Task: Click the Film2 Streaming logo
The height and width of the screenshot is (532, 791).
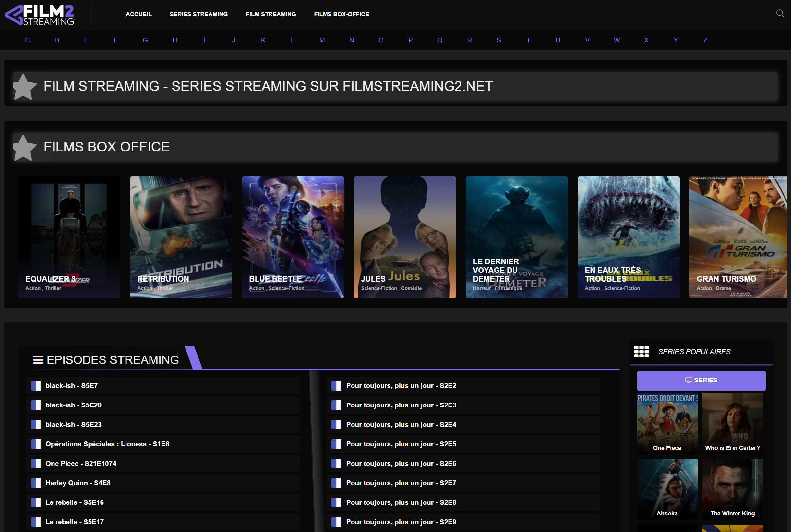Action: tap(39, 15)
